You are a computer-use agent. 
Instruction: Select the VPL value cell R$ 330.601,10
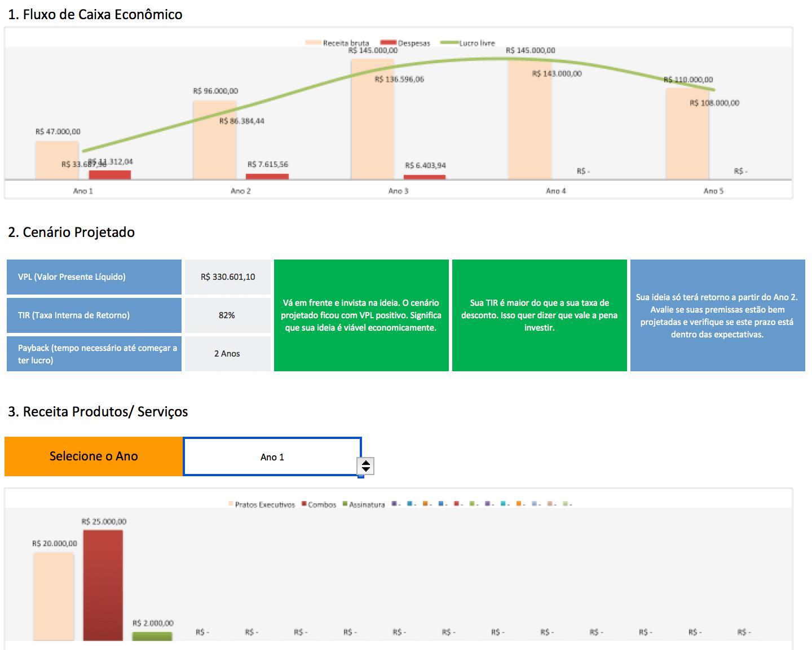tap(227, 277)
